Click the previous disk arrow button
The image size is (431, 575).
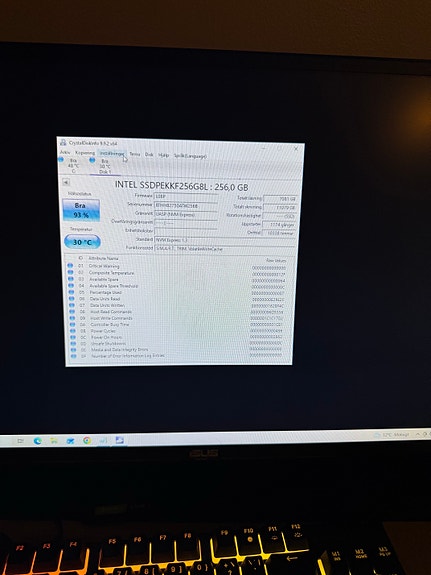pyautogui.click(x=66, y=182)
